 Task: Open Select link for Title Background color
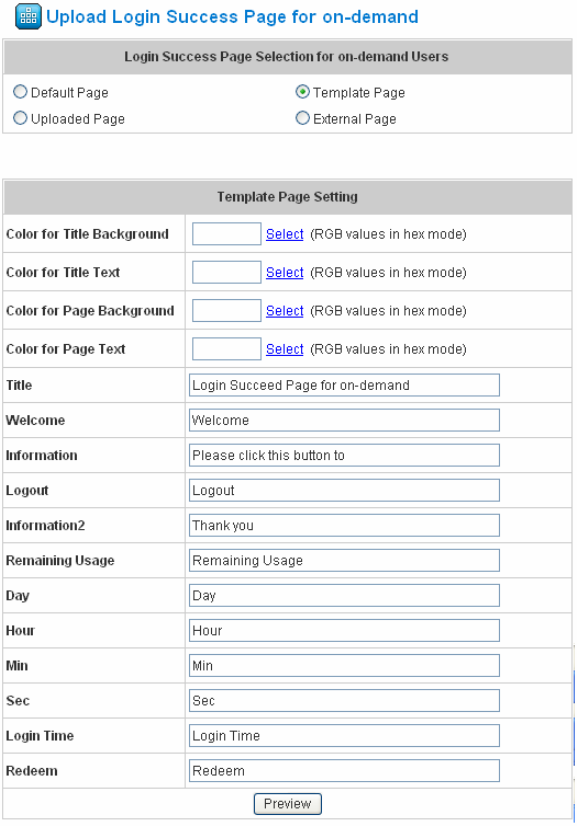pos(285,234)
